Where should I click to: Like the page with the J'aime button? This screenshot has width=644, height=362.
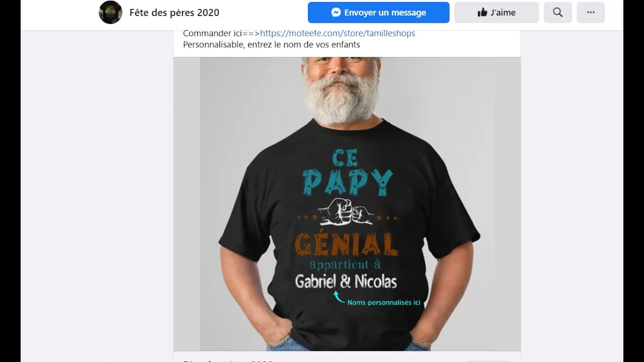[x=497, y=13]
